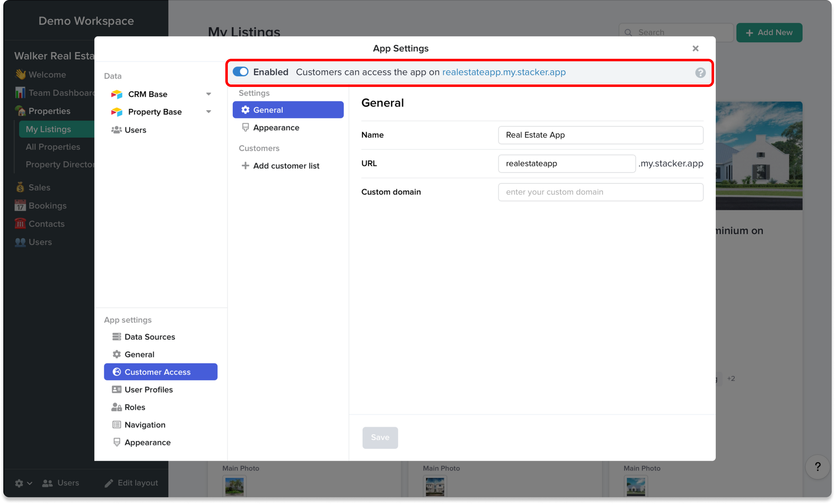Click the Team Dashboard chart icon
Screen dimensions: 835x504
pos(20,92)
